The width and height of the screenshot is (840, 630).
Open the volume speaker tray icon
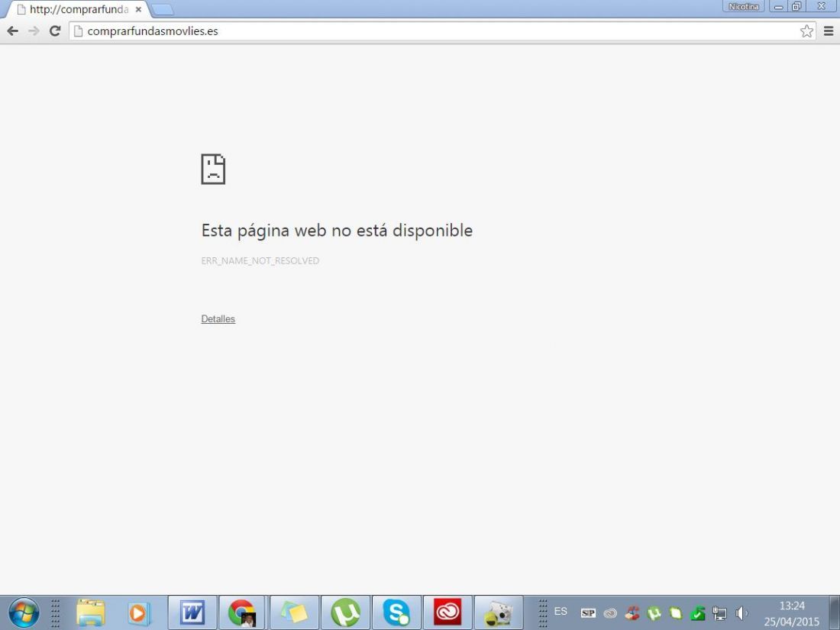[x=741, y=613]
